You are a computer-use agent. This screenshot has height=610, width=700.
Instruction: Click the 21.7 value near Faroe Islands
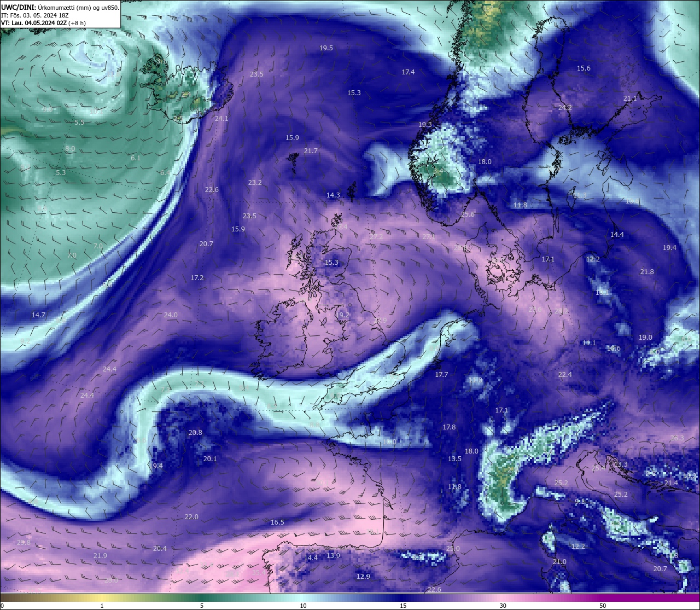coord(311,151)
